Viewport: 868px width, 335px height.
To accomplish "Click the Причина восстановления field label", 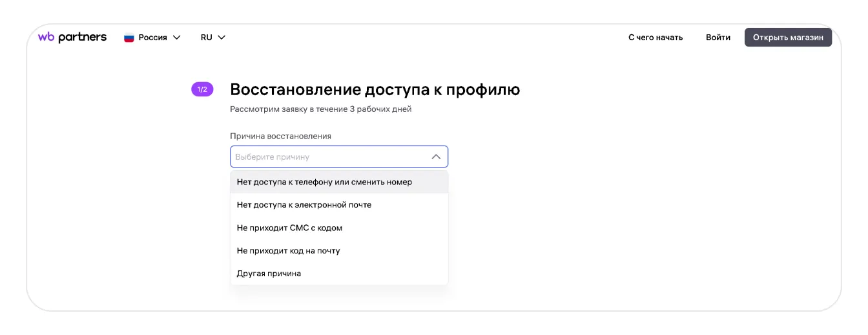I will tap(280, 136).
